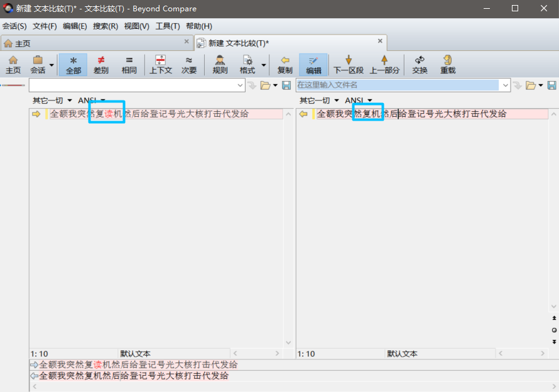Image resolution: width=559 pixels, height=392 pixels.
Task: Open the 视图(V) menu
Action: pos(136,26)
